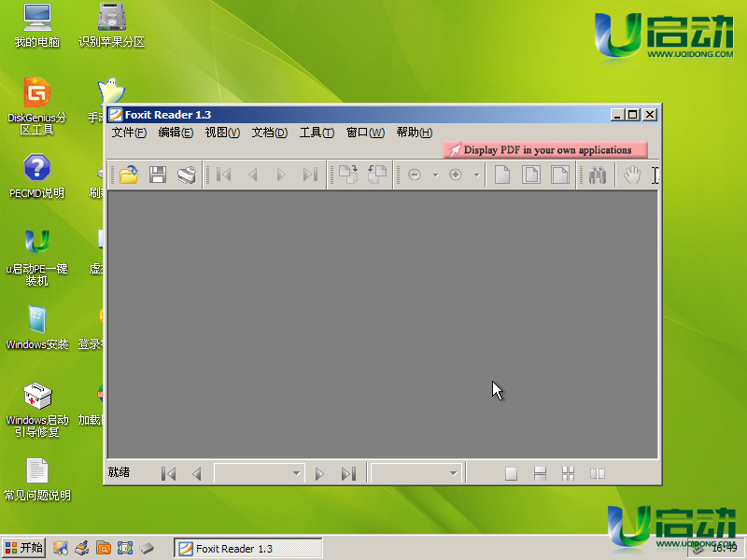Click Display PDF in your own applications banner
Screen dimensions: 747x560
pyautogui.click(x=545, y=150)
